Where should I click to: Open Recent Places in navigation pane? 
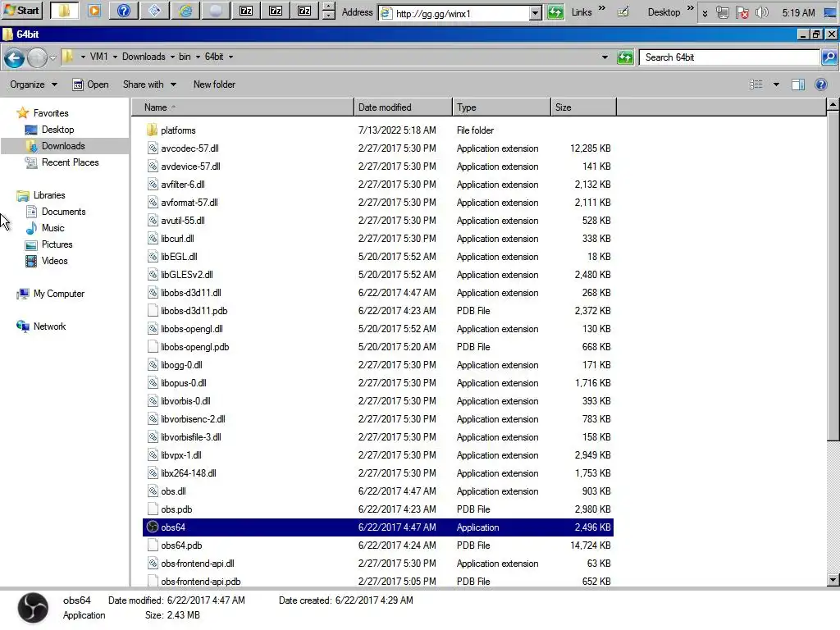pos(70,162)
